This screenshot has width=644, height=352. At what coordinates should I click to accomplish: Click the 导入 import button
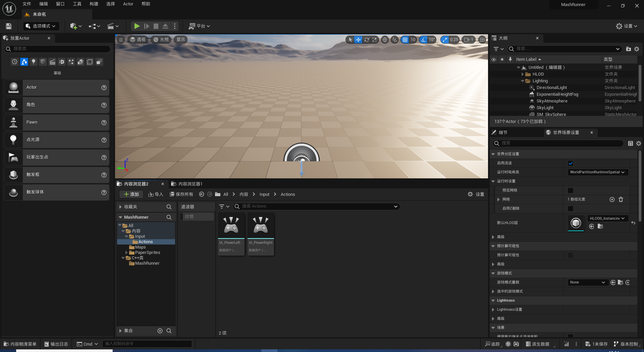pos(156,194)
